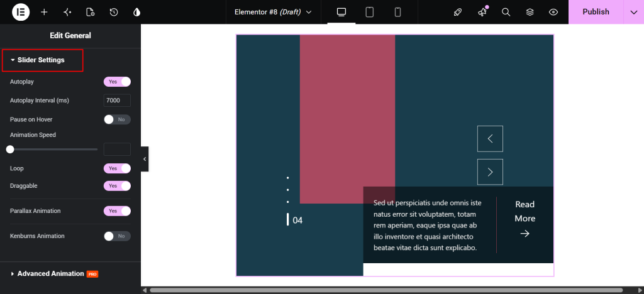
Task: Switch to the tablet responsive view
Action: pyautogui.click(x=370, y=13)
